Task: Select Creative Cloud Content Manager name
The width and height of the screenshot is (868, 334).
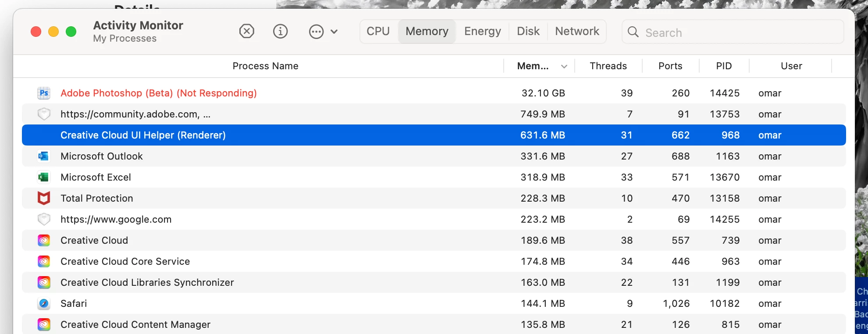Action: (135, 325)
